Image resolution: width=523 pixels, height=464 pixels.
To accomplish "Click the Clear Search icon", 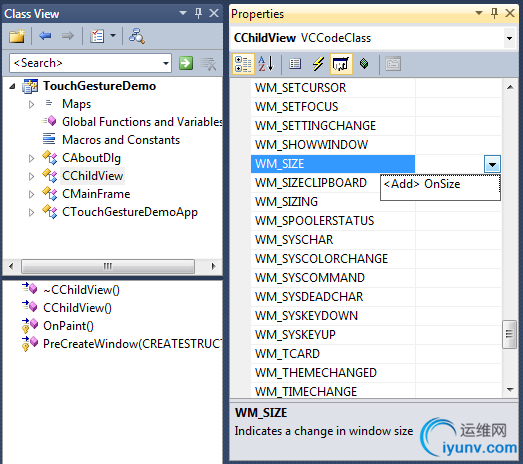I will (x=208, y=63).
